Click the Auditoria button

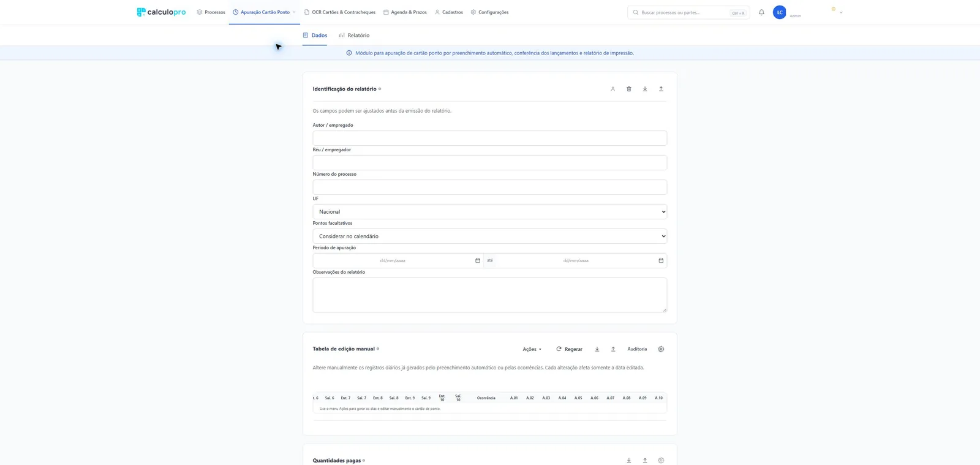(x=637, y=349)
